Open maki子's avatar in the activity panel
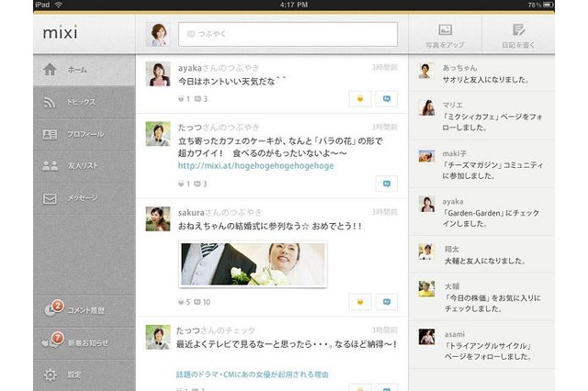Viewport: 588px width, 391px height. pyautogui.click(x=426, y=156)
